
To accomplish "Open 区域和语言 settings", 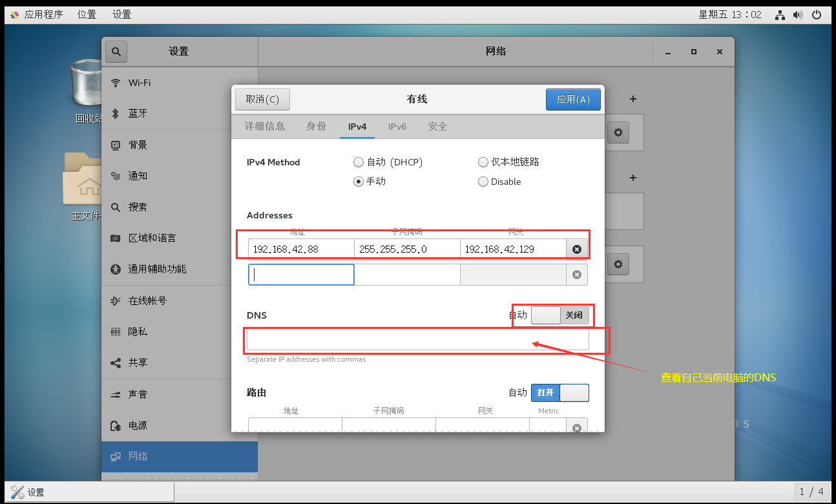I will tap(180, 238).
